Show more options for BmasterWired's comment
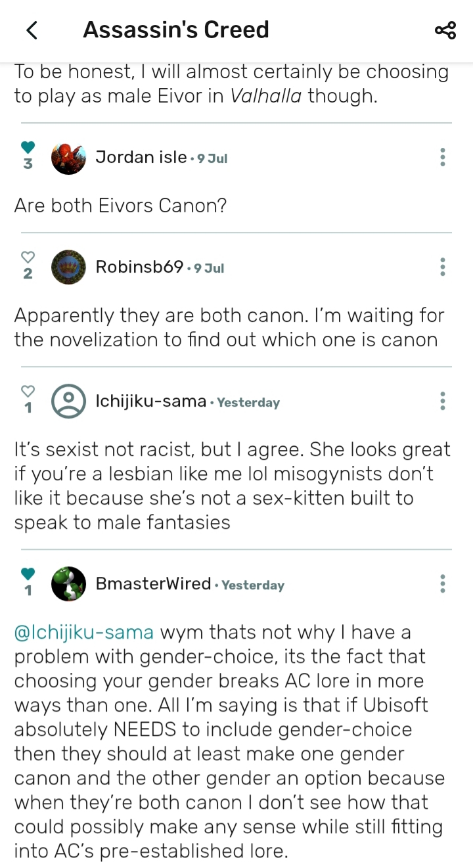The image size is (473, 868). tap(443, 583)
